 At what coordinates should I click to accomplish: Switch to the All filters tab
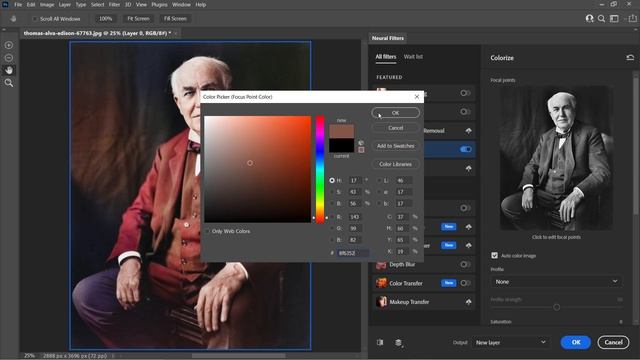386,57
